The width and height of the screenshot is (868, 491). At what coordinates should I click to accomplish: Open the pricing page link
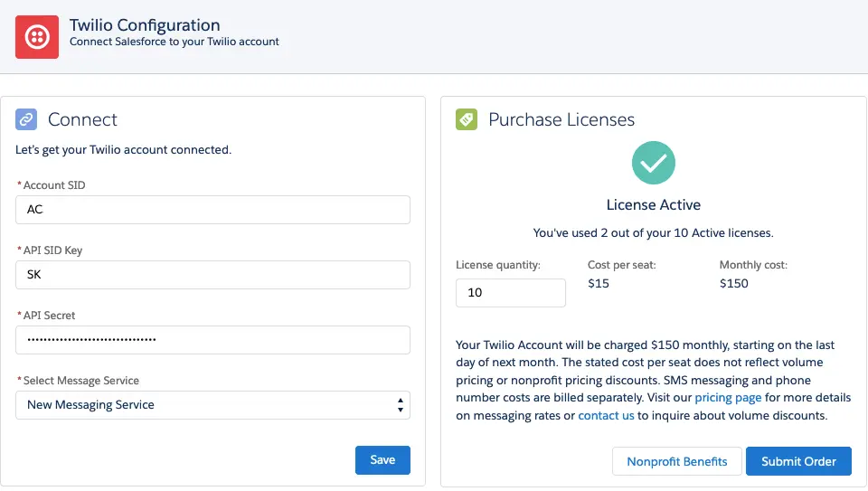coord(728,398)
